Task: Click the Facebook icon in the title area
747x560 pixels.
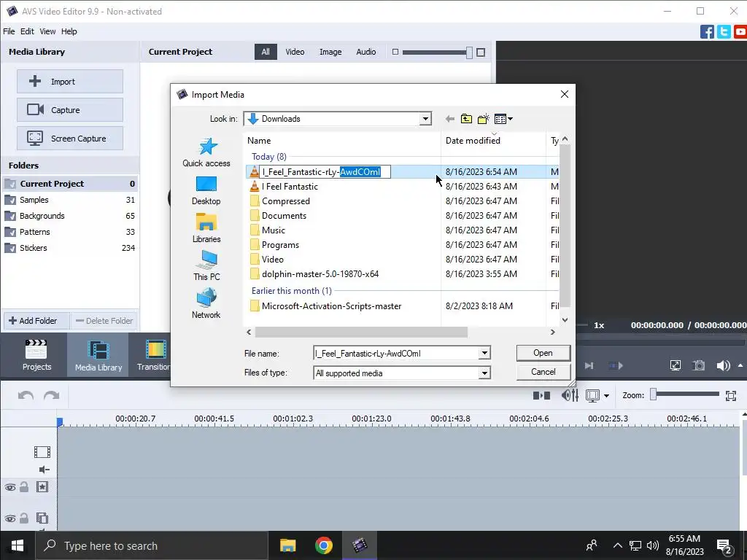Action: (707, 32)
